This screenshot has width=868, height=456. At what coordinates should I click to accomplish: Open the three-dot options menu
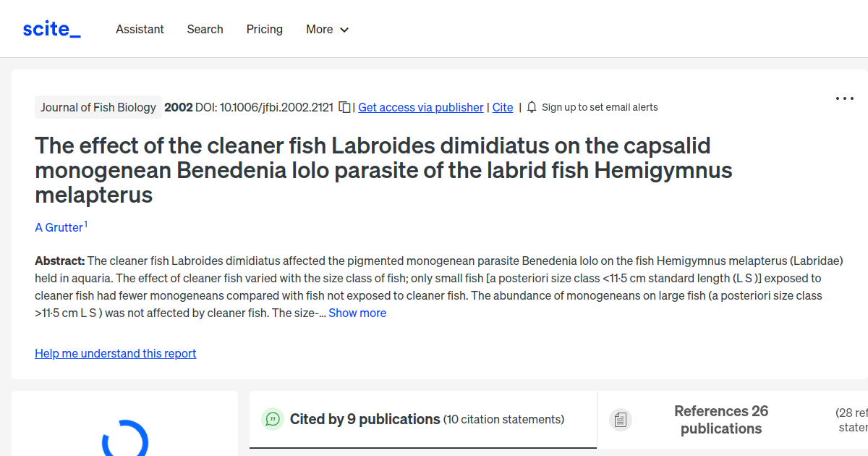click(x=844, y=98)
